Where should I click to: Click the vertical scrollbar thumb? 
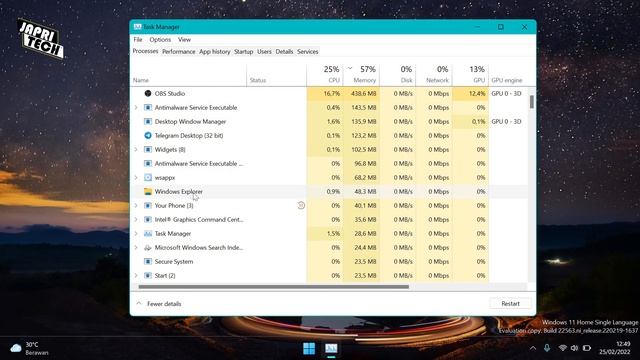coord(531,102)
